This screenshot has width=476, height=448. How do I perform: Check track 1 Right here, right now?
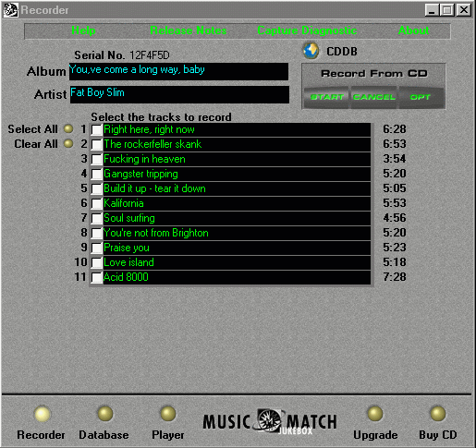(x=96, y=130)
